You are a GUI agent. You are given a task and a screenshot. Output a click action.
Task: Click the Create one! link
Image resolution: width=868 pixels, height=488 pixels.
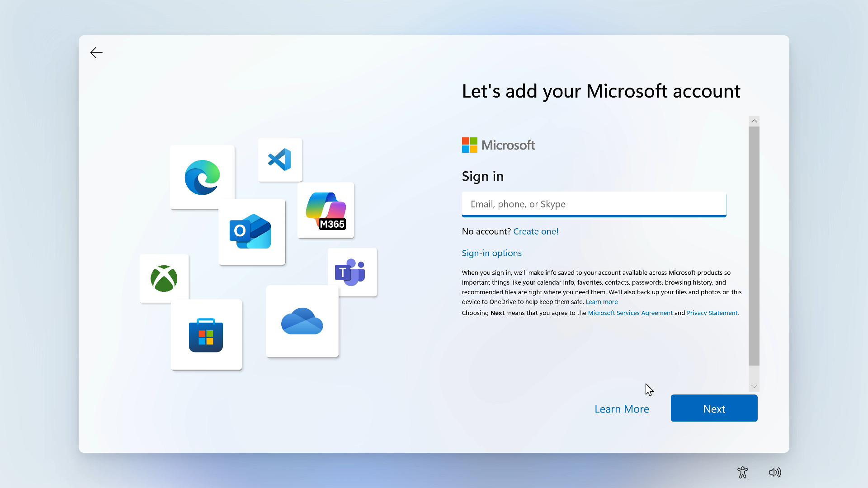(536, 231)
